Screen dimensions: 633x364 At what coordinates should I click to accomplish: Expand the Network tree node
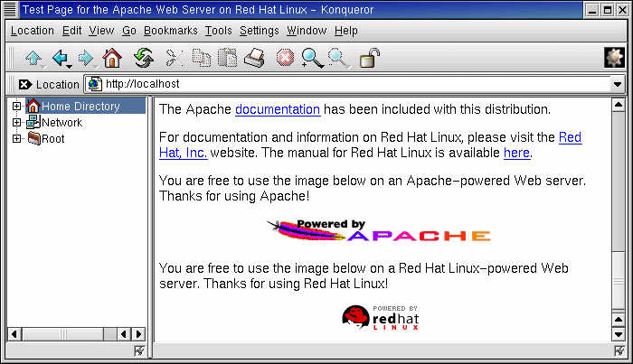click(x=16, y=122)
